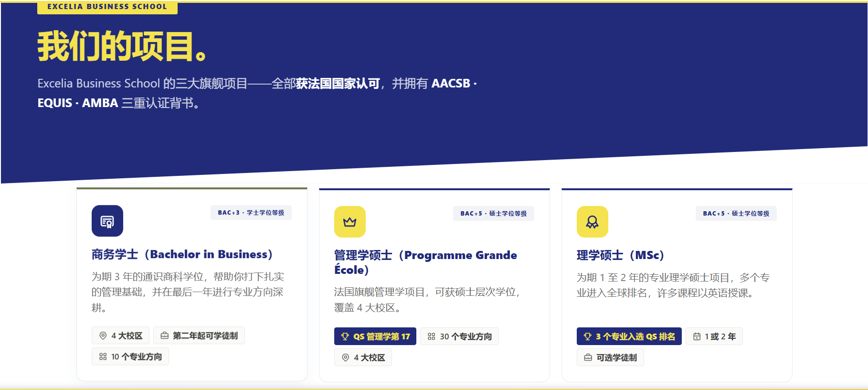868x390 pixels.
Task: Click the 3 个专业入选 QS 排名 highlight tag
Action: (x=629, y=336)
